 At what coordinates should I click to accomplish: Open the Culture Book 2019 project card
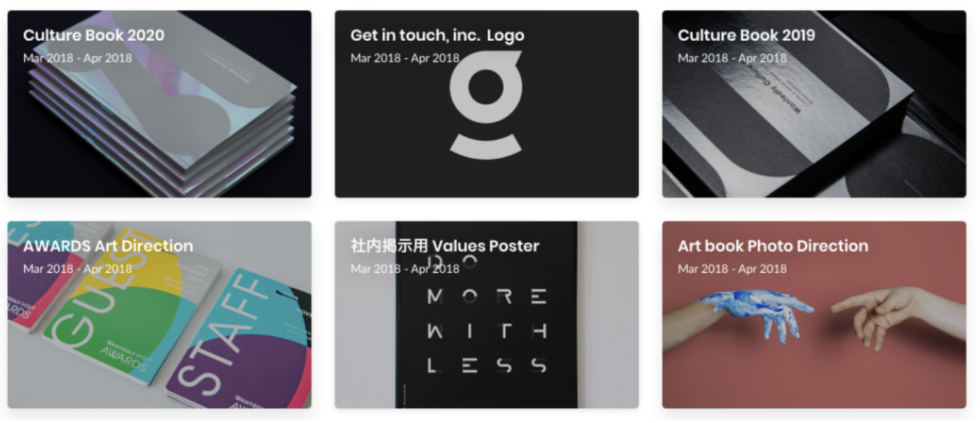coord(814,104)
